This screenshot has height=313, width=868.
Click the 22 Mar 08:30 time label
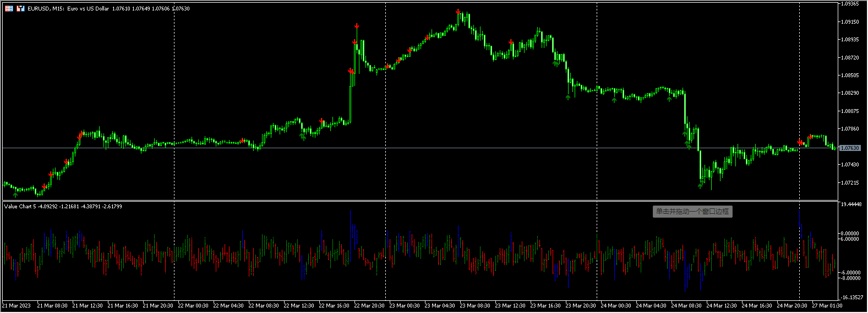click(264, 306)
